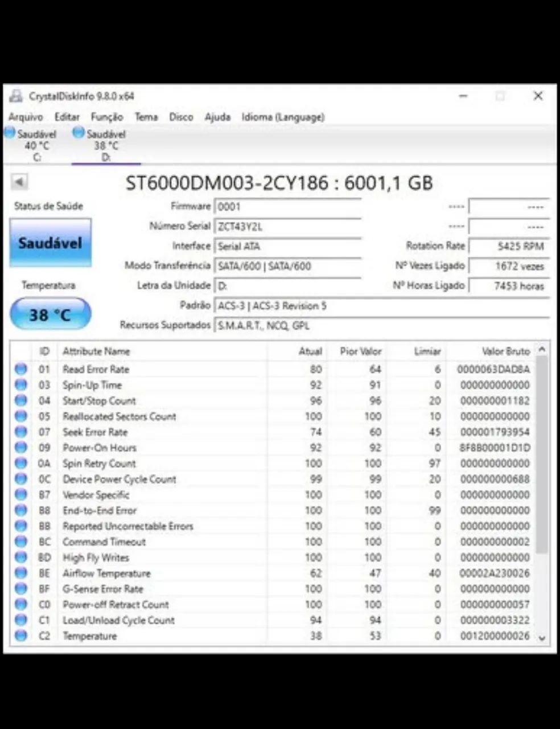This screenshot has width=560, height=729.
Task: Open the Disco menu
Action: click(181, 117)
